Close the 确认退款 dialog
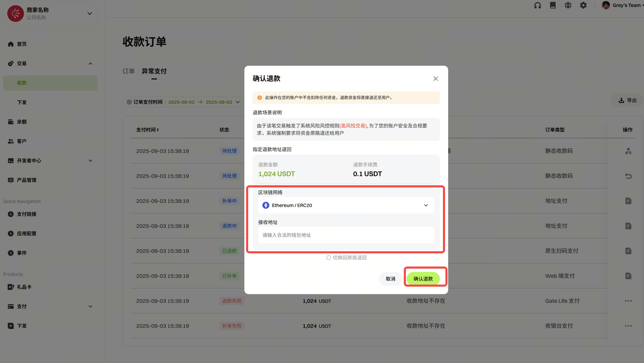Image resolution: width=644 pixels, height=363 pixels. pos(436,79)
